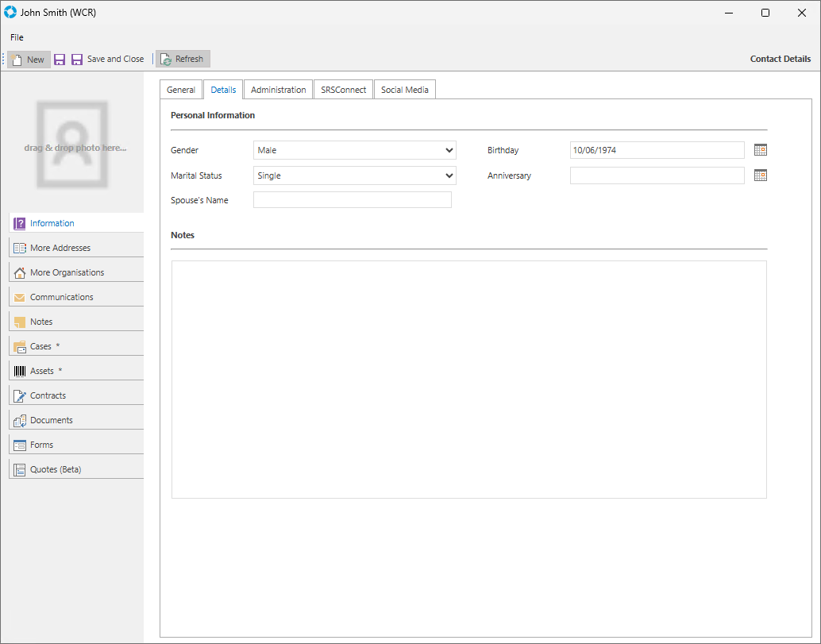This screenshot has width=821, height=644.
Task: Open the File menu
Action: (x=17, y=37)
